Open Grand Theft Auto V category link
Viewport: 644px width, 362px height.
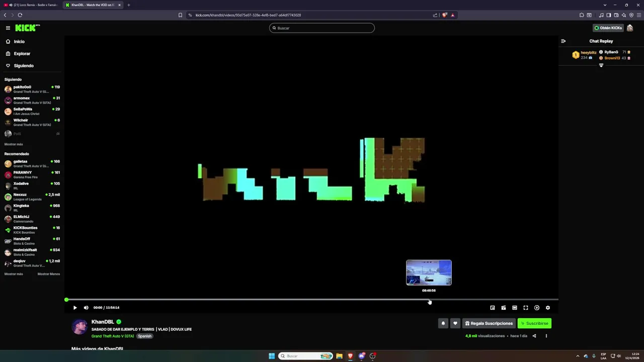pos(113,336)
